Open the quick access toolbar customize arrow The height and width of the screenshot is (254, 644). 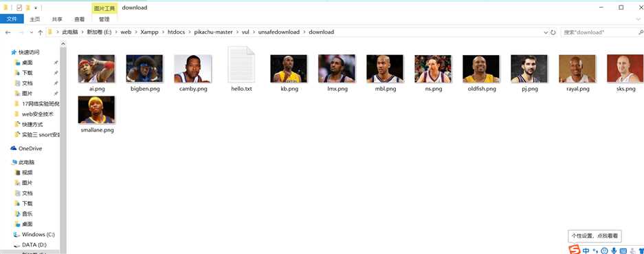[36, 8]
